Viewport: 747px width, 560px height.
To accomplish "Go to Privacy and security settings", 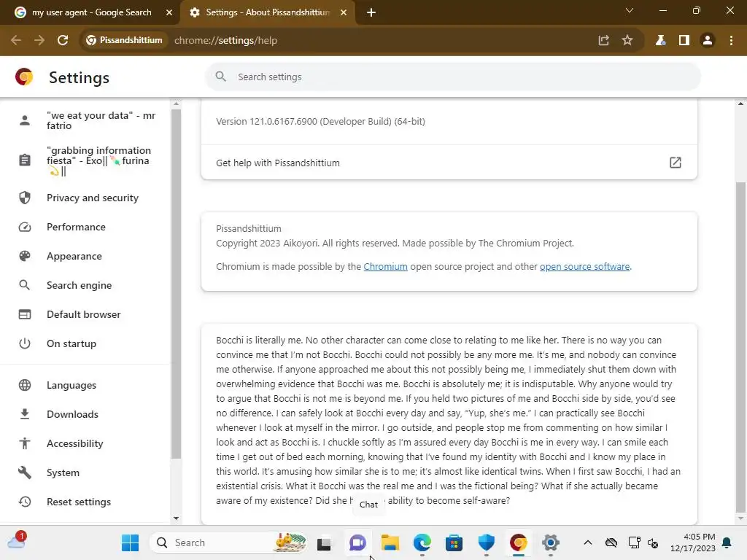I will click(86, 198).
